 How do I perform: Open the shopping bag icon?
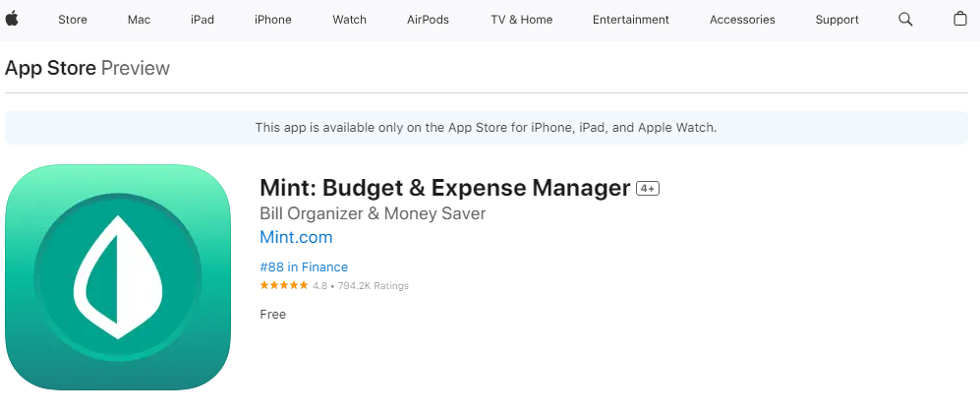(960, 19)
